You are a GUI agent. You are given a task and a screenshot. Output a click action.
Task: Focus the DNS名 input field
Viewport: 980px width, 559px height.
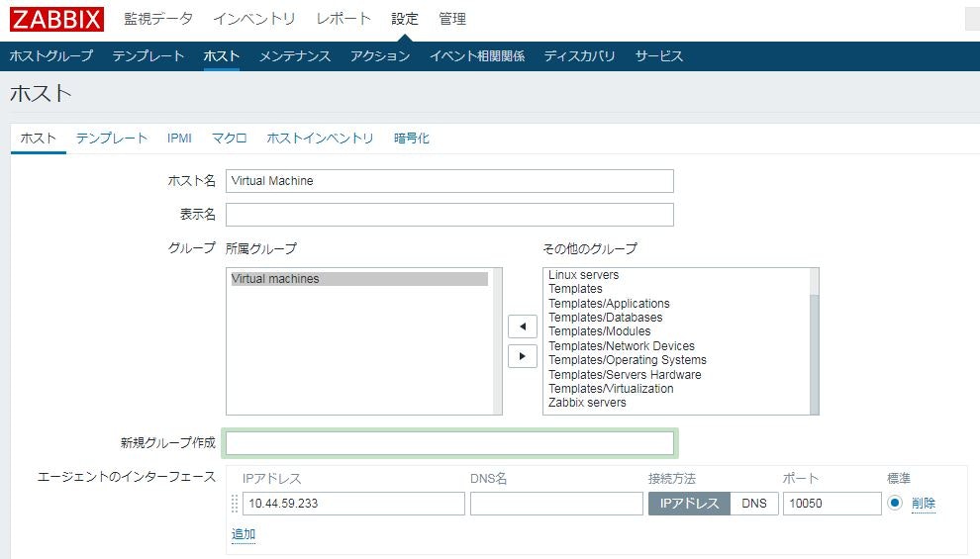coord(556,504)
